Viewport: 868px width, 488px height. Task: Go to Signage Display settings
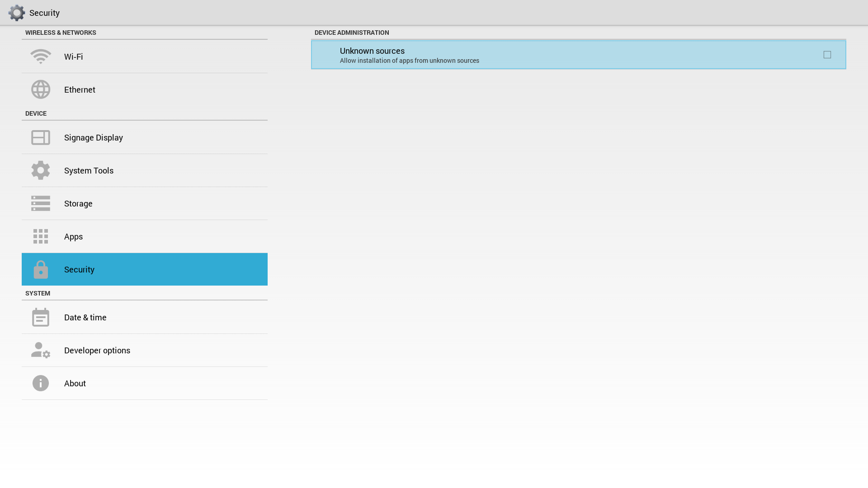click(145, 137)
